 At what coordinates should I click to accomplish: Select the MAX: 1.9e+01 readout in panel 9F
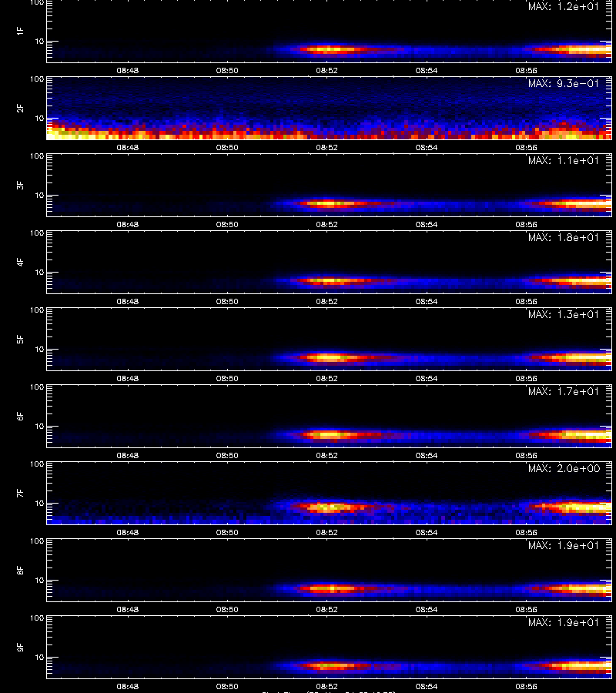(564, 622)
